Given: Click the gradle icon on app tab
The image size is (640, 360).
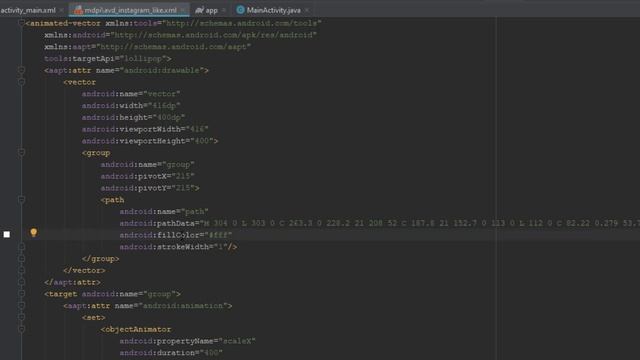Looking at the screenshot, I should tap(199, 10).
